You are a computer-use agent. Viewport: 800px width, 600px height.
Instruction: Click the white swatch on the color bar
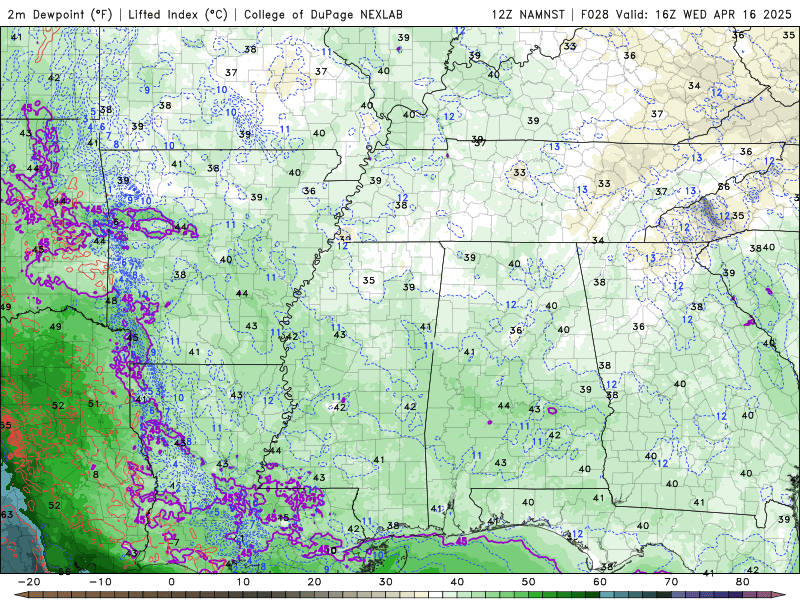tap(435, 594)
